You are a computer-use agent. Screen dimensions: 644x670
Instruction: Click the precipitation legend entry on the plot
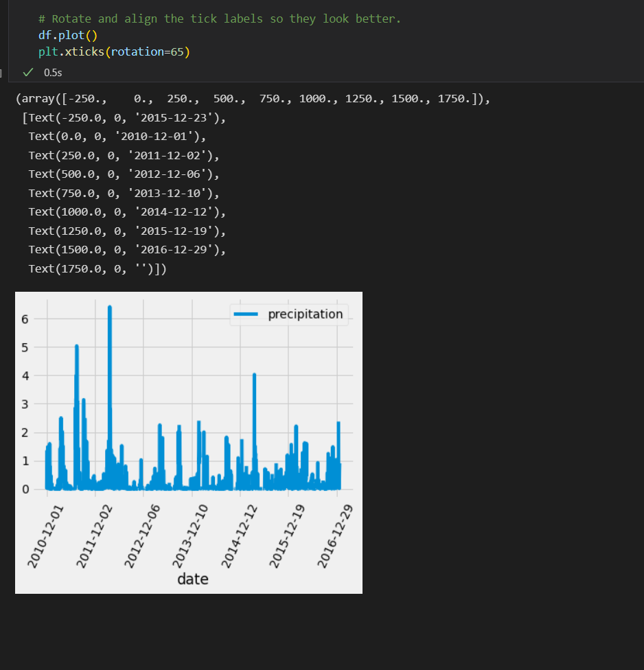[305, 314]
